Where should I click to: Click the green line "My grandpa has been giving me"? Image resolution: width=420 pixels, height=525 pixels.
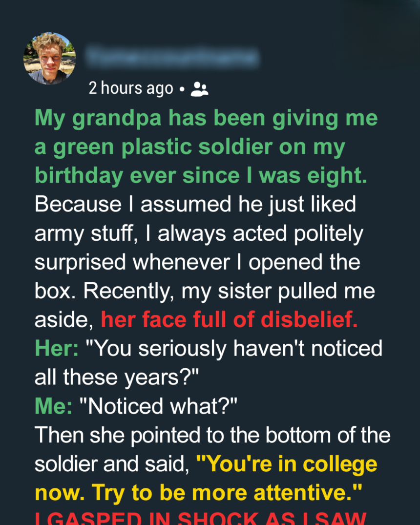coord(206,119)
